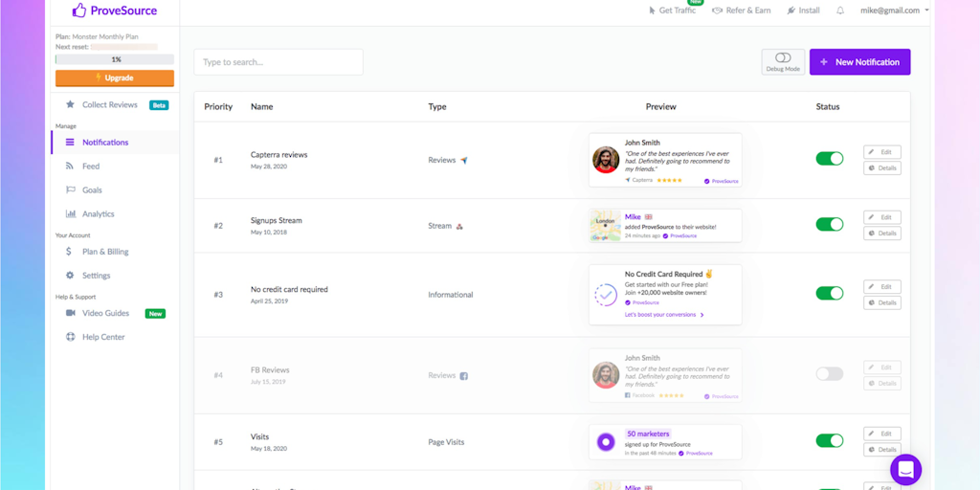The image size is (980, 490).
Task: Open the account Settings page
Action: point(97,275)
